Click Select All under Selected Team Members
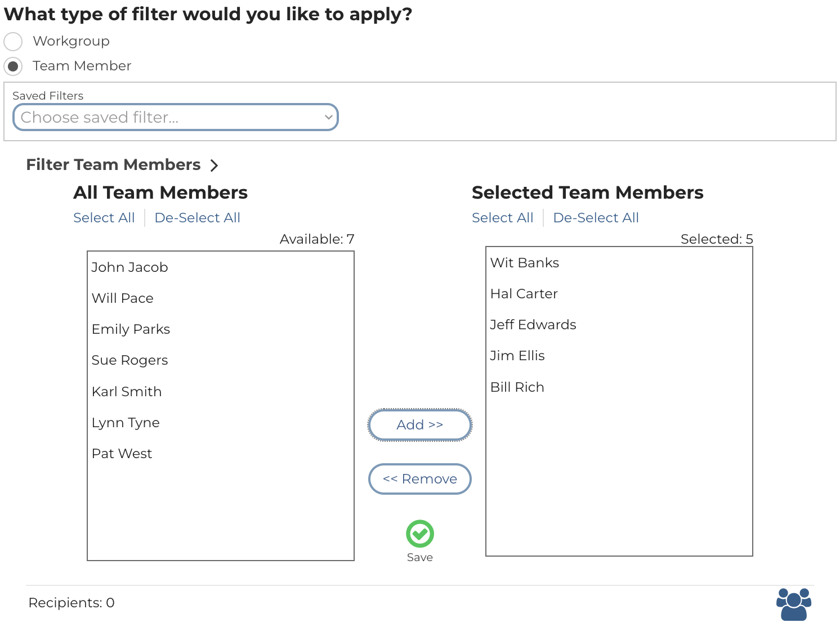 502,218
